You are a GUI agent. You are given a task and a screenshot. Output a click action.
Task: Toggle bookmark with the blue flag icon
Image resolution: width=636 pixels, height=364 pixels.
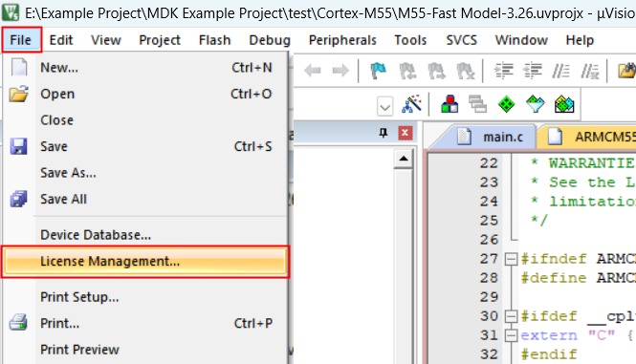378,71
